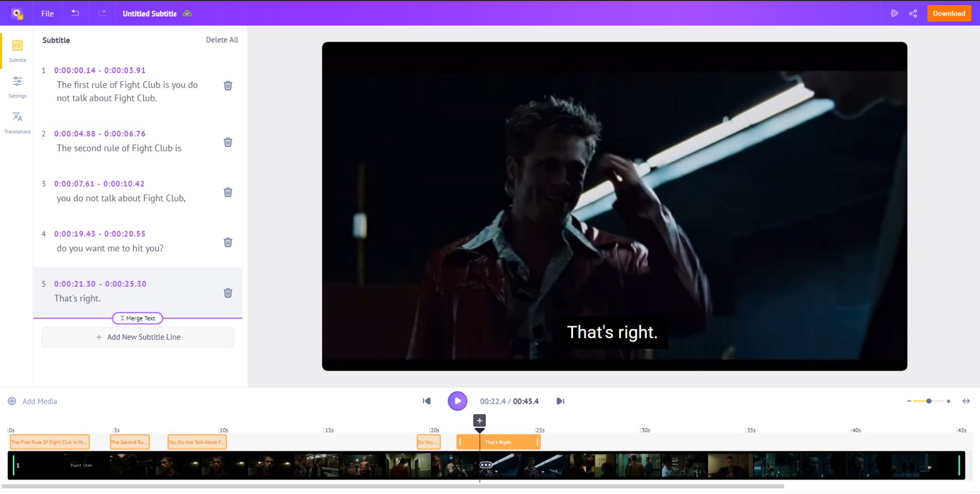Skip to the next subtitle marker
Viewport: 980px width, 494px height.
pyautogui.click(x=560, y=401)
